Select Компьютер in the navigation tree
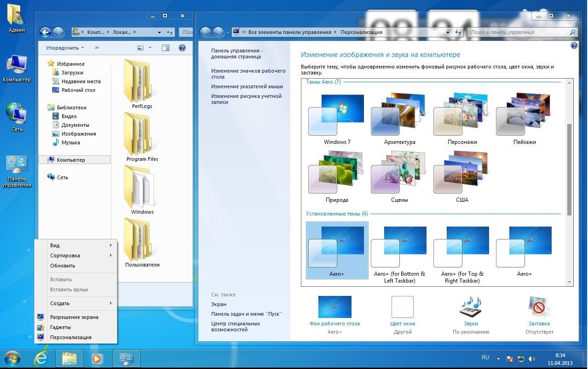 71,160
